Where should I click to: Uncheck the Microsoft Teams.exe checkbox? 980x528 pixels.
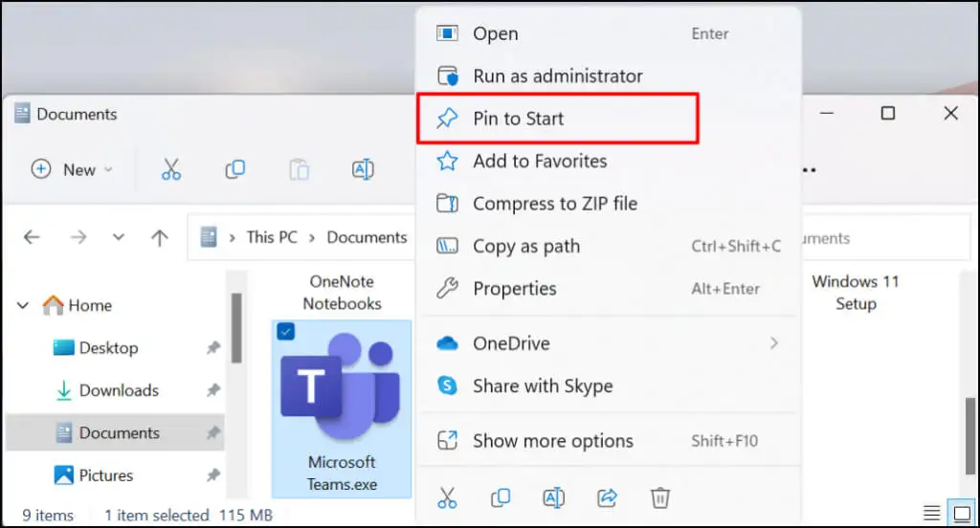[x=285, y=331]
